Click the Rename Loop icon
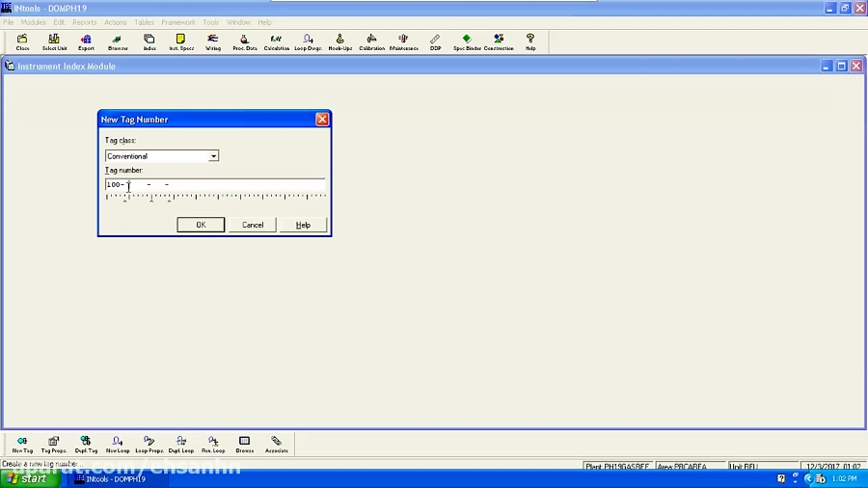This screenshot has height=488, width=868. tap(213, 445)
